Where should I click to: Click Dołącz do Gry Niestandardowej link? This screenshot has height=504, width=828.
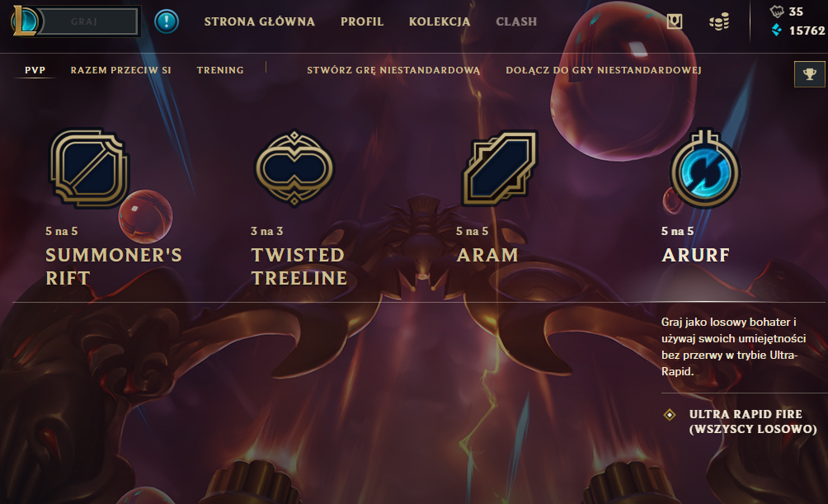click(x=604, y=70)
